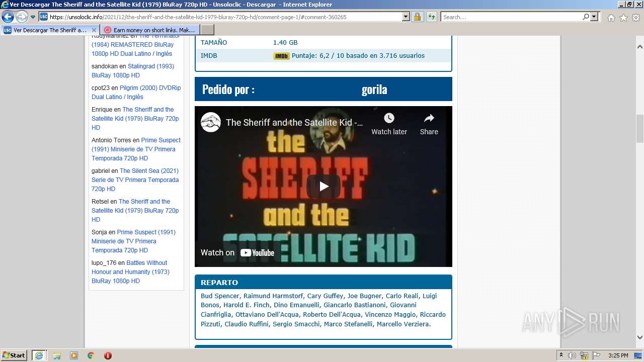Click the Watch later clock icon

tap(389, 118)
